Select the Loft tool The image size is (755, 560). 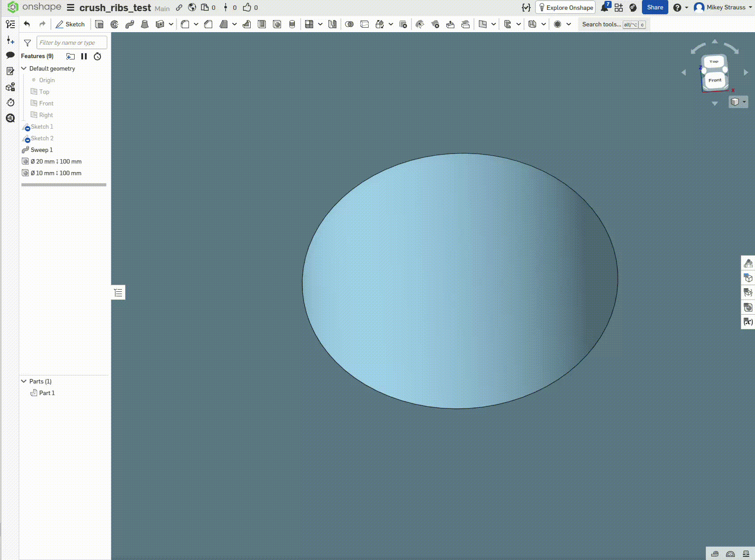pyautogui.click(x=145, y=24)
